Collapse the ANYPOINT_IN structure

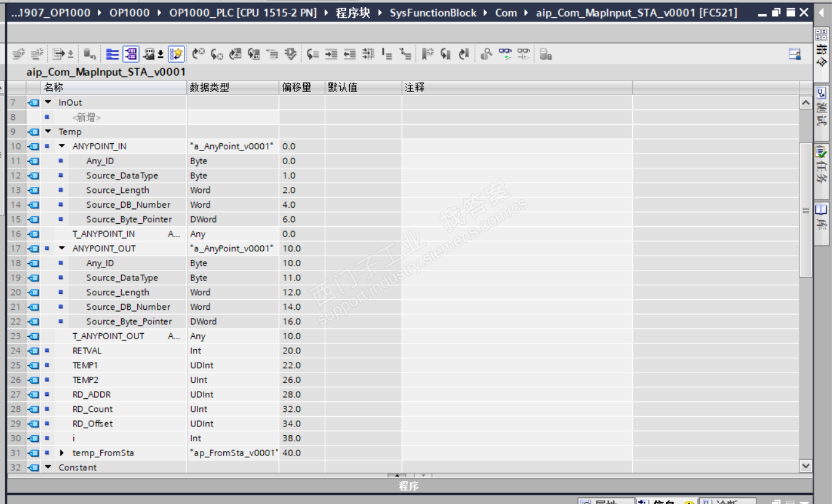point(61,146)
